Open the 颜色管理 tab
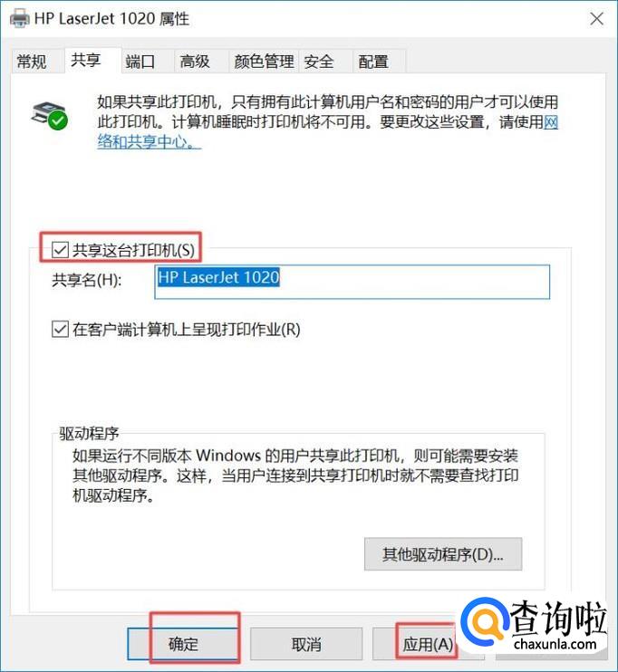Image resolution: width=618 pixels, height=672 pixels. [x=264, y=62]
